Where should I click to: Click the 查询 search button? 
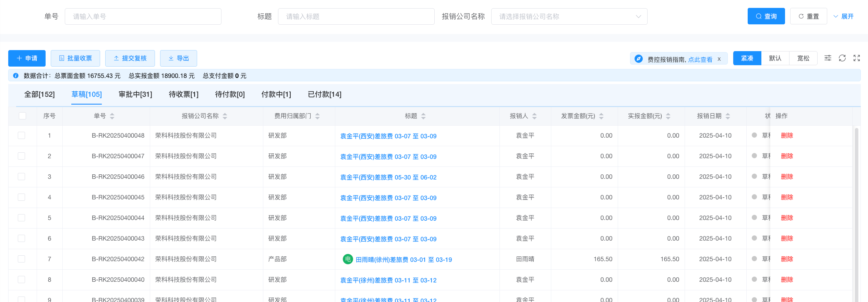tap(766, 16)
